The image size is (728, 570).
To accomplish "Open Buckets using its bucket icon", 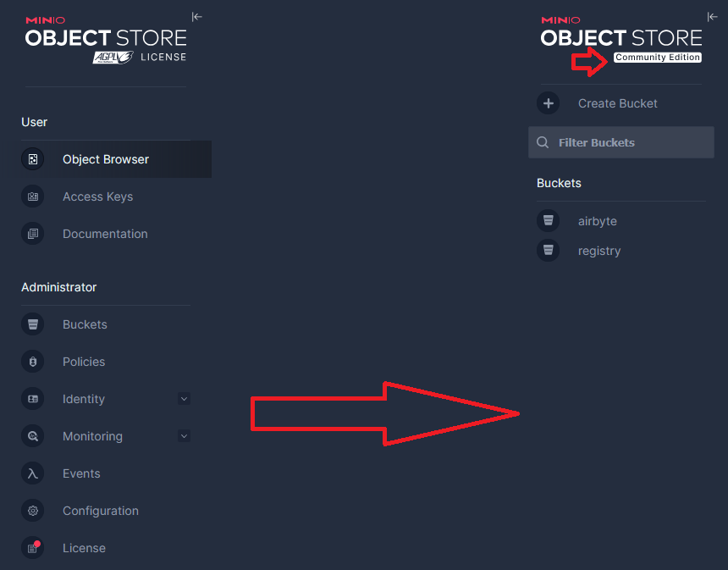I will point(32,324).
